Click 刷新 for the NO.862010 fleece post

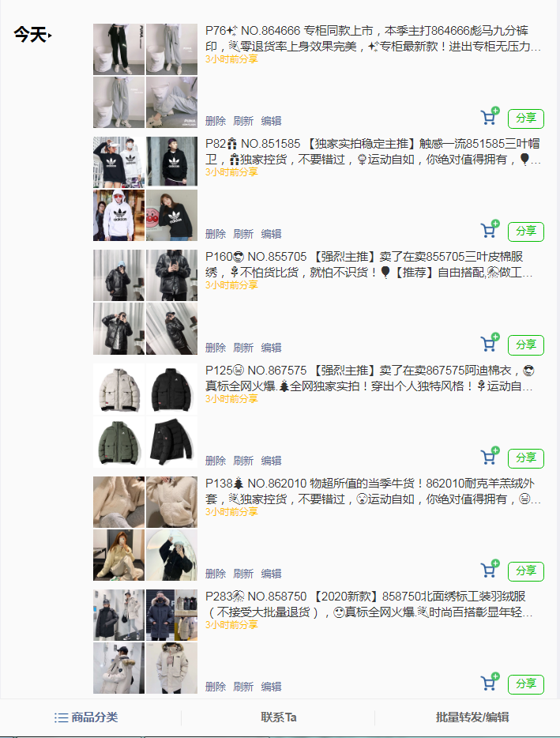pos(243,574)
